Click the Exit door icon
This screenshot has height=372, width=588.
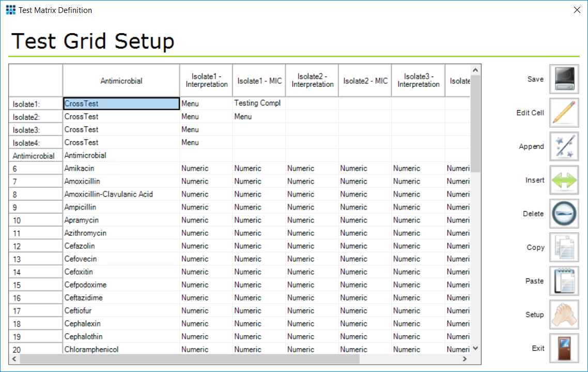564,348
